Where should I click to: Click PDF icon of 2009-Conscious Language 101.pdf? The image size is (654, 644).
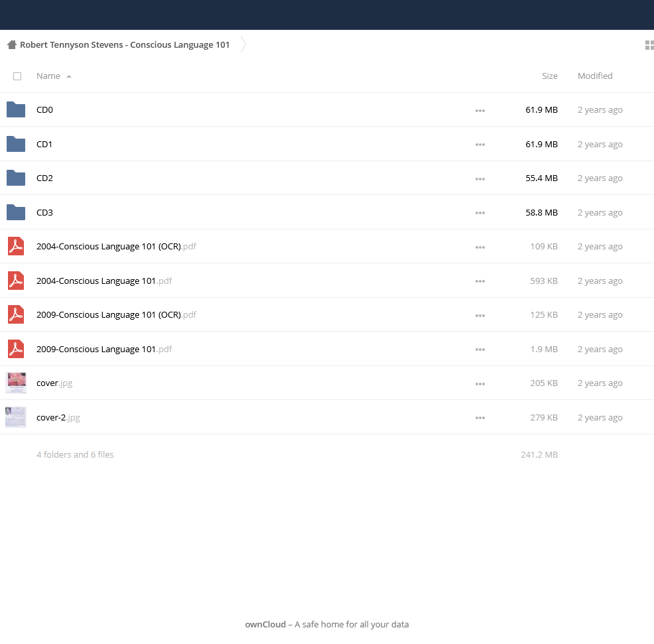[16, 349]
